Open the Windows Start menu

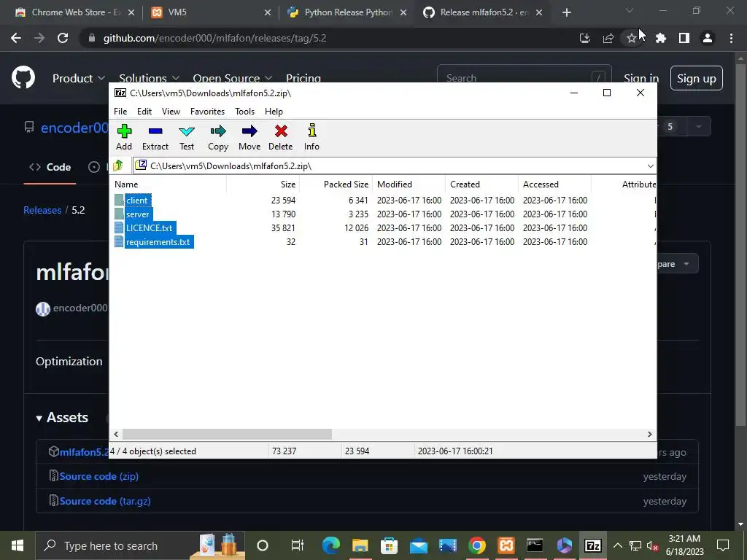pos(18,545)
